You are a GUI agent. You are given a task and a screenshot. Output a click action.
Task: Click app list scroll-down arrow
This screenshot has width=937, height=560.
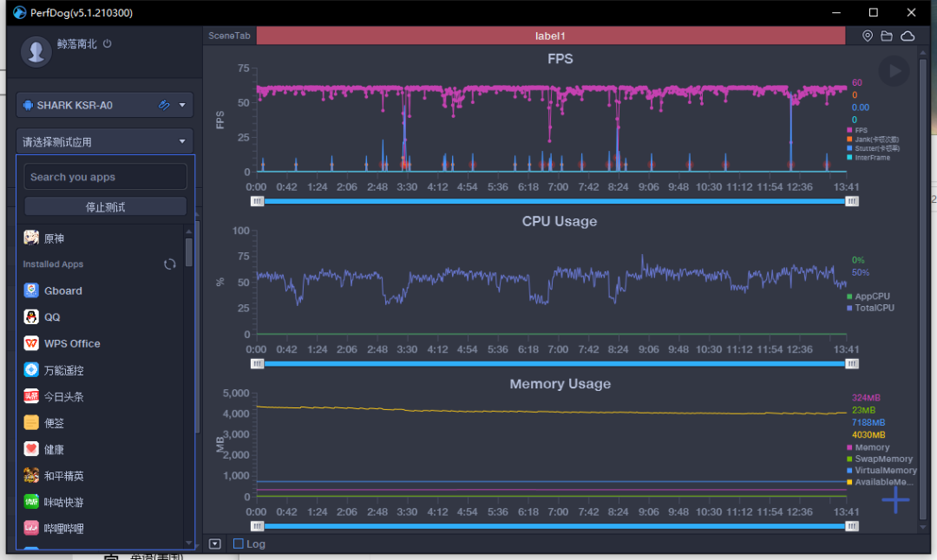[x=189, y=543]
